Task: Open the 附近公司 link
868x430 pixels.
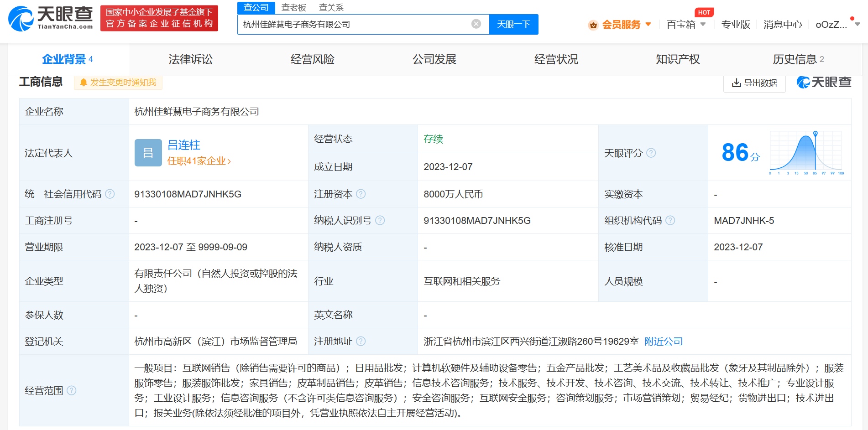Action: (663, 342)
